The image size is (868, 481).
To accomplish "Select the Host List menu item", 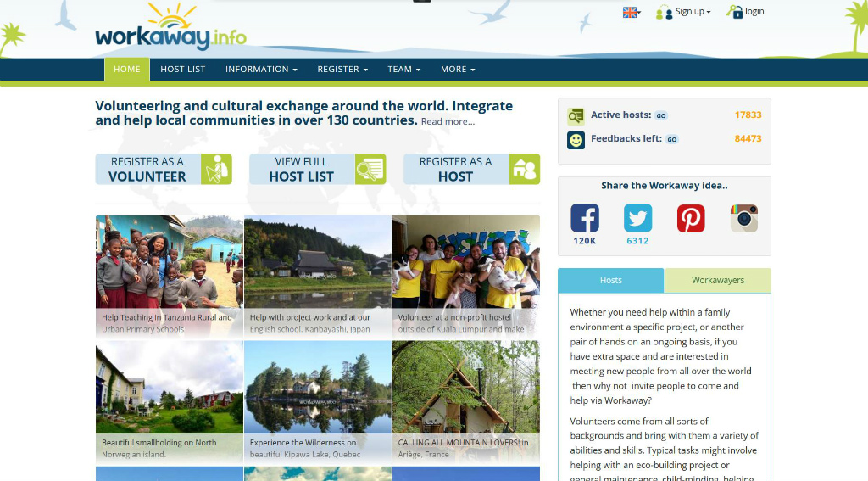I will [183, 70].
